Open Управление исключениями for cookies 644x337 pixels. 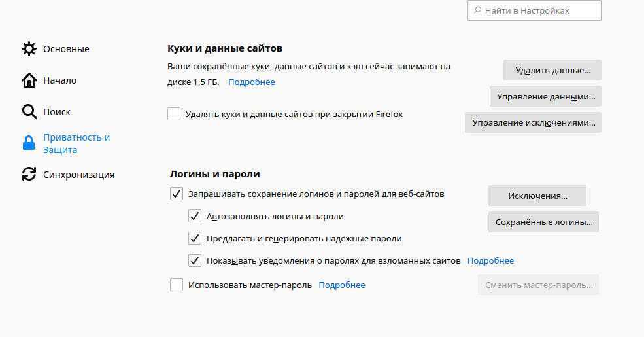533,122
